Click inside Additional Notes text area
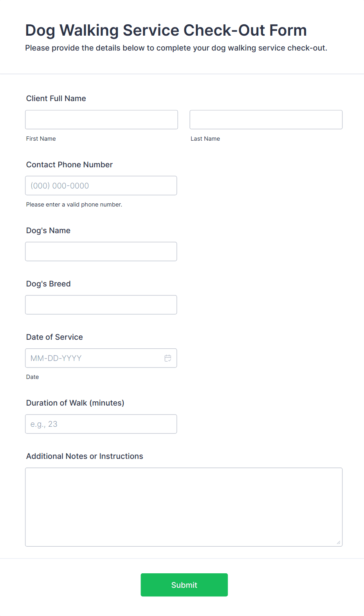Image resolution: width=364 pixels, height=616 pixels. (184, 507)
